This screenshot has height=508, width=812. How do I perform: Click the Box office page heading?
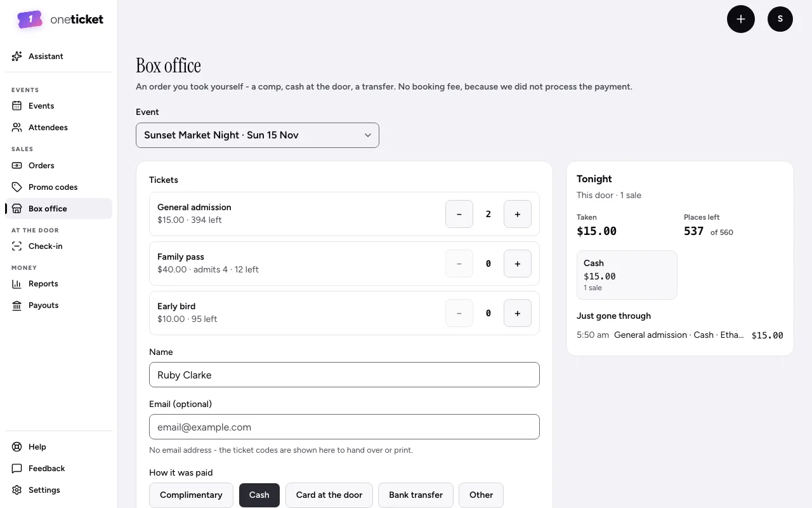coord(168,65)
